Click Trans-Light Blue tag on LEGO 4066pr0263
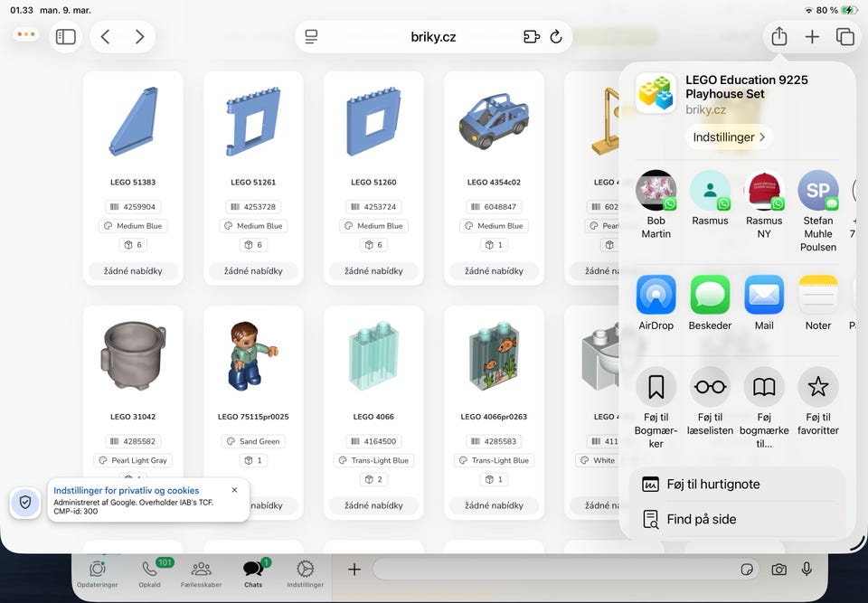Image resolution: width=868 pixels, height=603 pixels. click(x=494, y=460)
